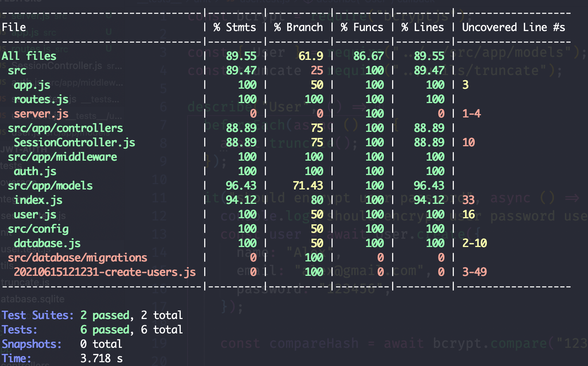Screen dimensions: 588x366
Task: Click uncovered line 10 for SessionController.js
Action: 468,142
